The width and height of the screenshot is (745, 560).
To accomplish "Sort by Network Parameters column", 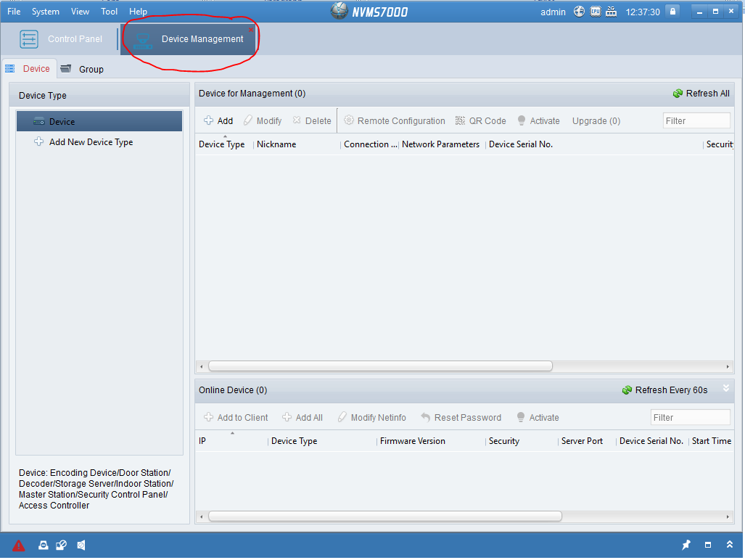I will point(440,144).
